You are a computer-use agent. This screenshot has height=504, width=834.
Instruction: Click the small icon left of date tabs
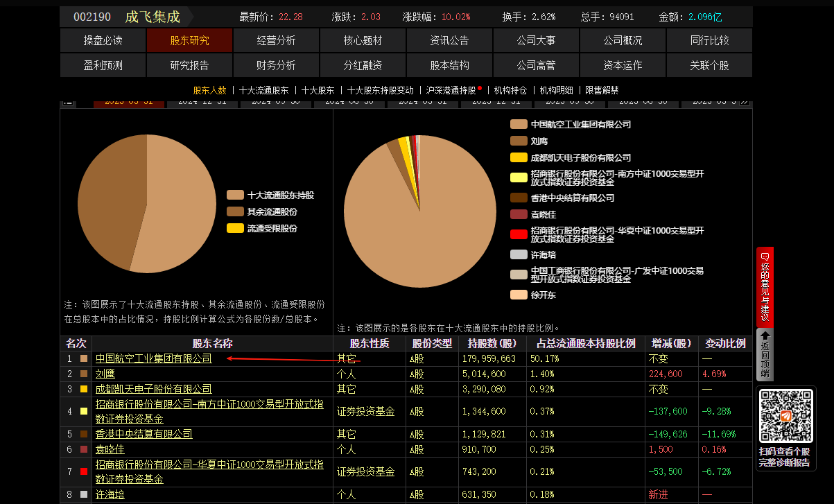67,102
